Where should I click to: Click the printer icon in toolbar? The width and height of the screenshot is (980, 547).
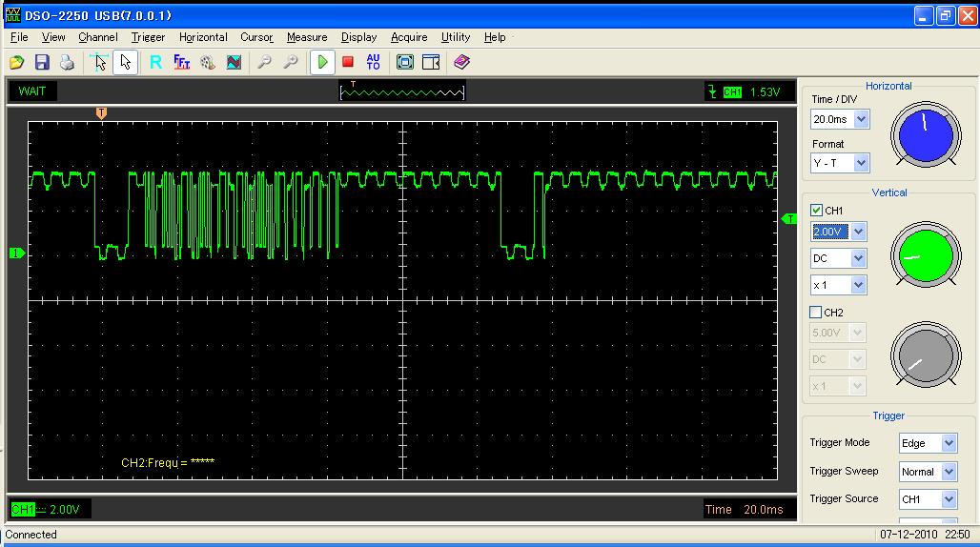pyautogui.click(x=67, y=62)
